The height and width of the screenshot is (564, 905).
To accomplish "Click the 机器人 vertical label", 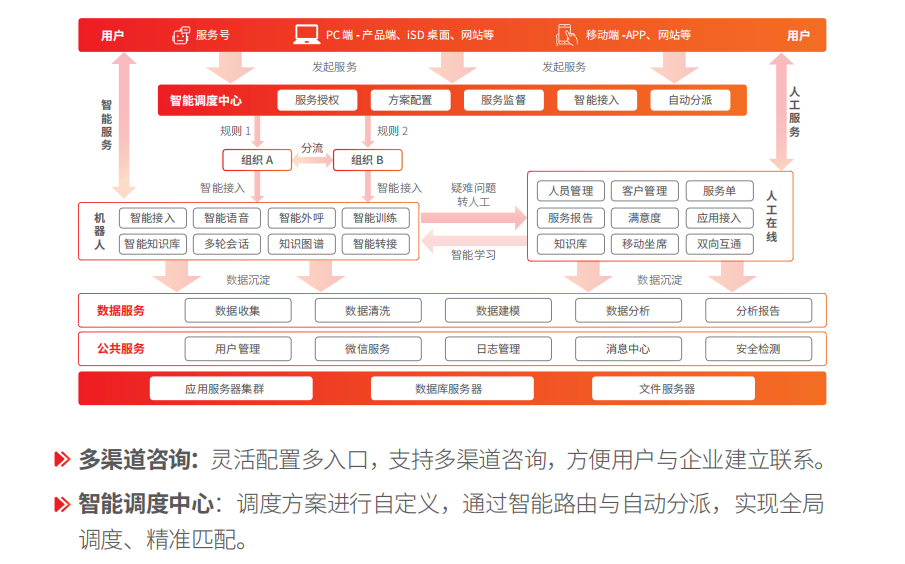I will tap(99, 231).
